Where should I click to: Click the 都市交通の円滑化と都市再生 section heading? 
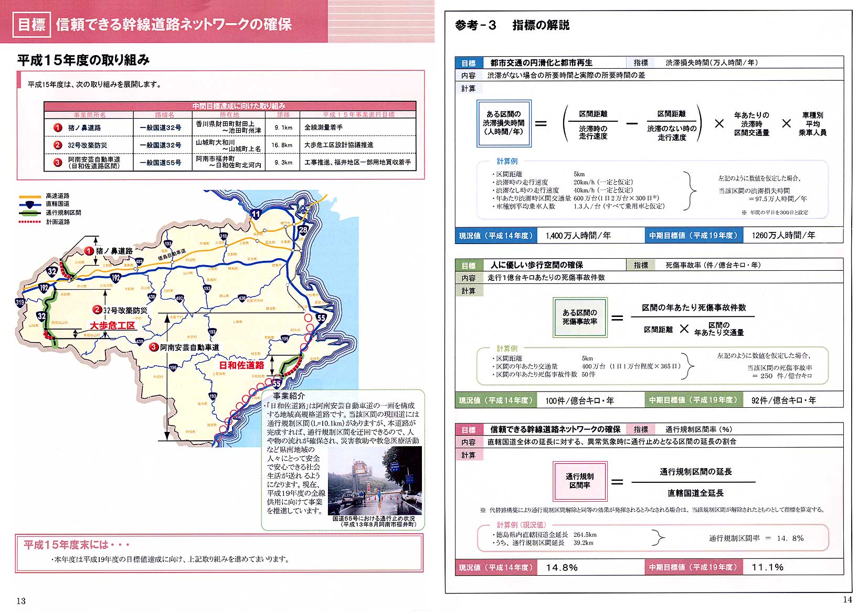541,62
